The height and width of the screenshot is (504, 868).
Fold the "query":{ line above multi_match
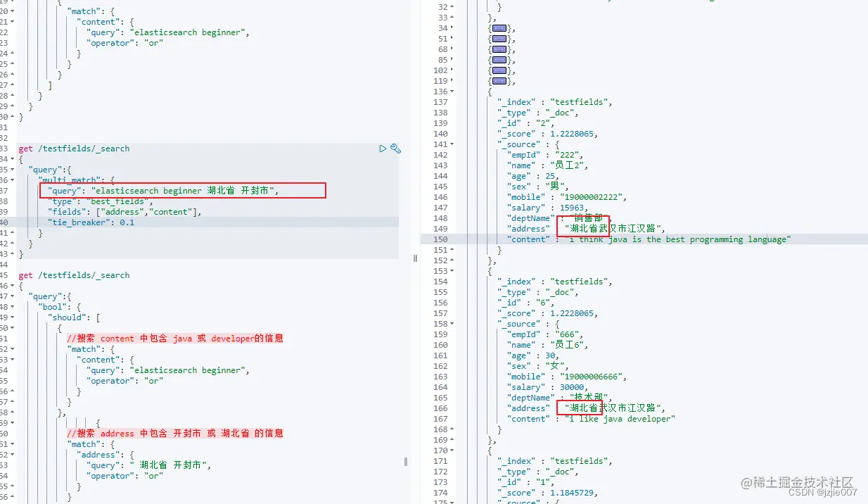(13, 170)
